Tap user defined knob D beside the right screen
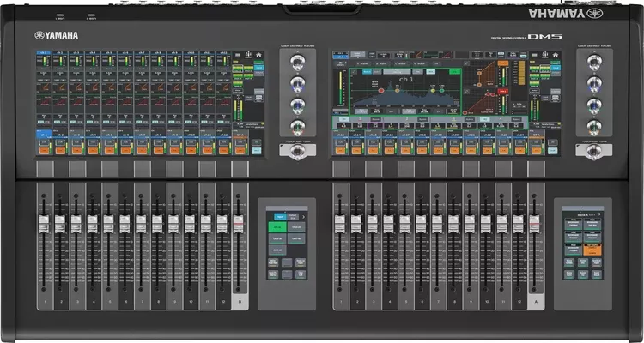 (x=594, y=128)
